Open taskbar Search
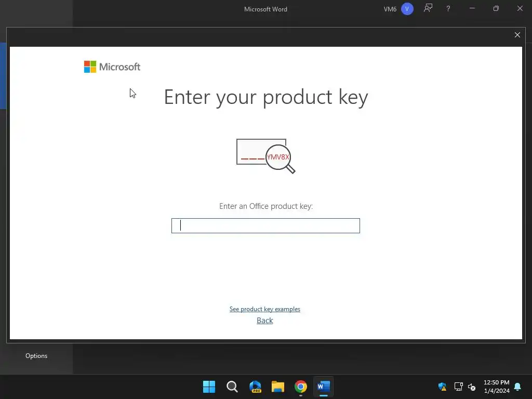This screenshot has height=399, width=532. coord(232,387)
